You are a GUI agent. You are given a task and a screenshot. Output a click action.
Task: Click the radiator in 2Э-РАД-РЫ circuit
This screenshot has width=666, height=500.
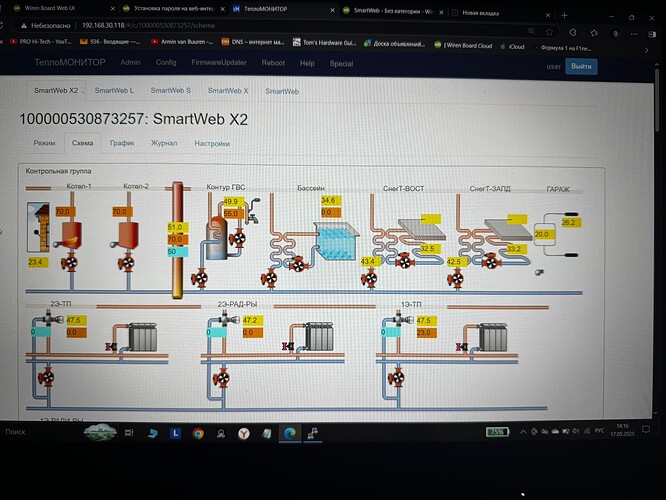tap(319, 337)
